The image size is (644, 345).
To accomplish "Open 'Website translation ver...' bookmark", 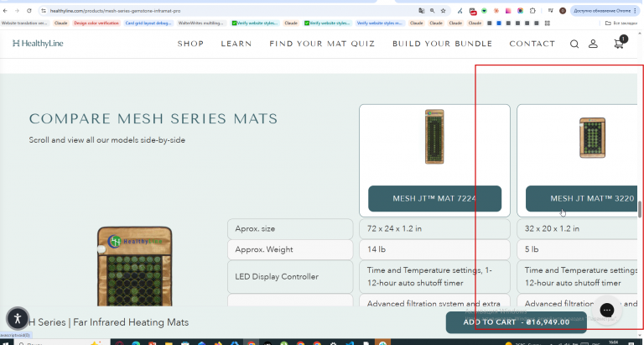I will 24,24.
